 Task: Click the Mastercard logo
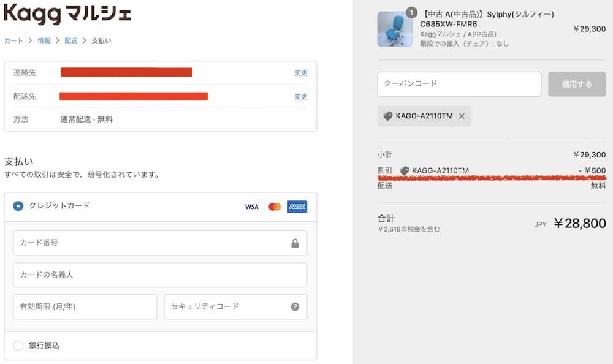(x=275, y=207)
